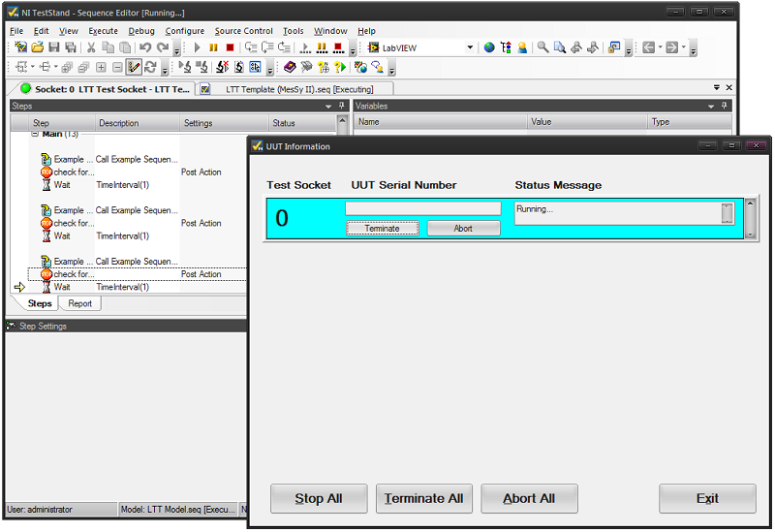The image size is (775, 532).
Task: Click the Save All icon
Action: (71, 47)
